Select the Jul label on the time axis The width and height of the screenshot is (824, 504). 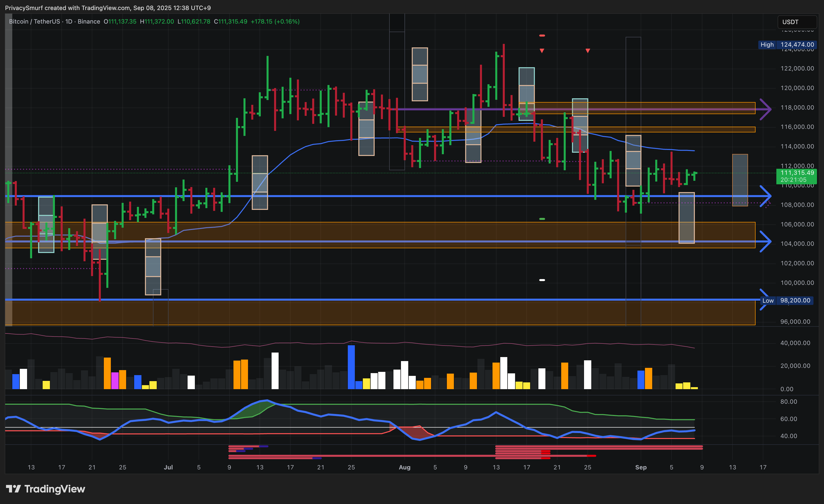click(x=168, y=467)
